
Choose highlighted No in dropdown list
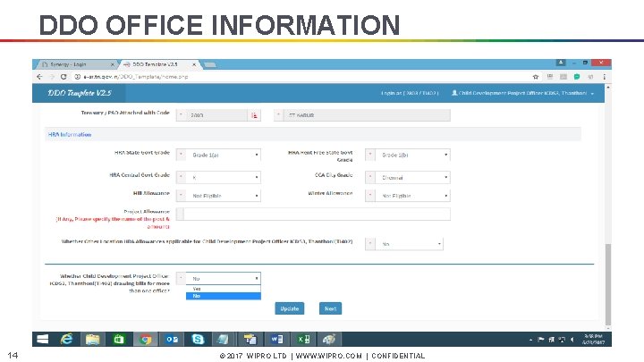224,296
